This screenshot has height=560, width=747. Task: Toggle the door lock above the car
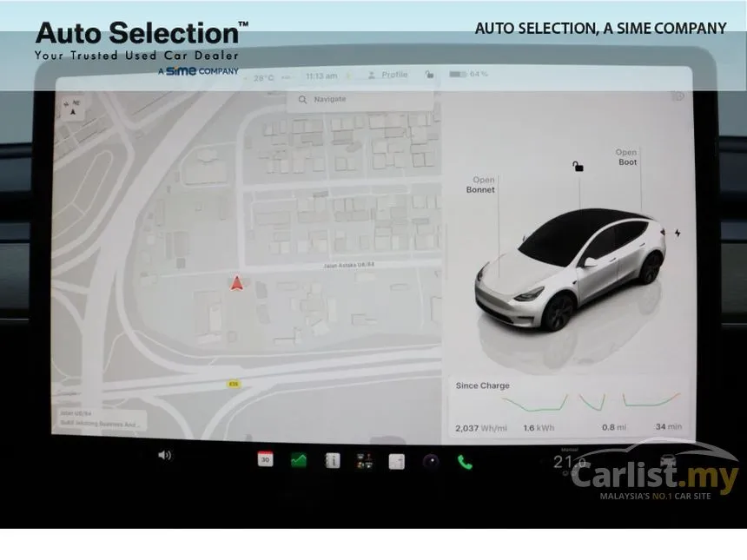[x=578, y=166]
